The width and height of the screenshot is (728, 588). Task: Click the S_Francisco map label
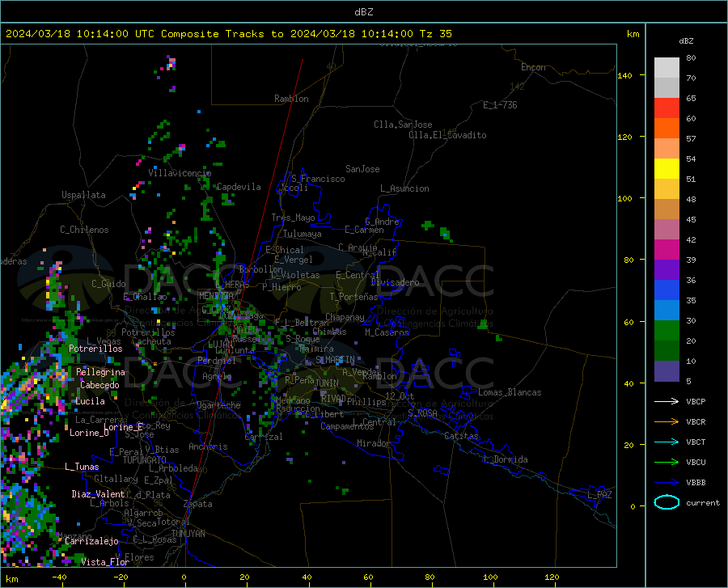(x=318, y=179)
